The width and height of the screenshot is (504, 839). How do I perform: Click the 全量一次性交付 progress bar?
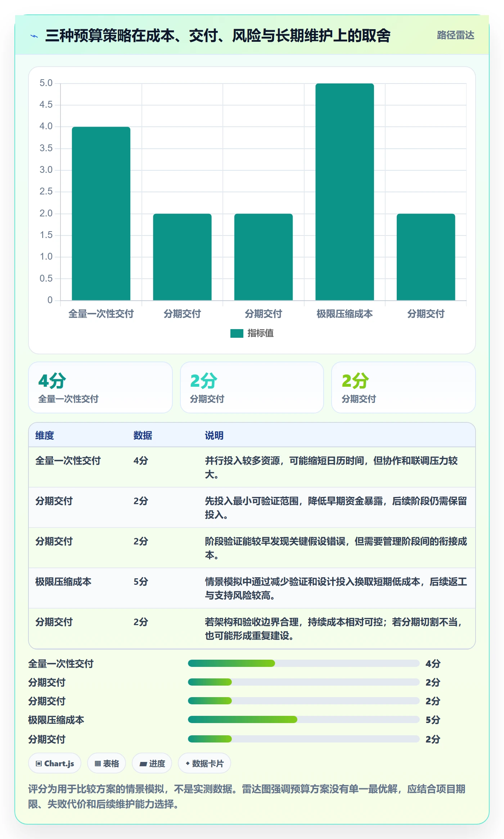point(304,663)
